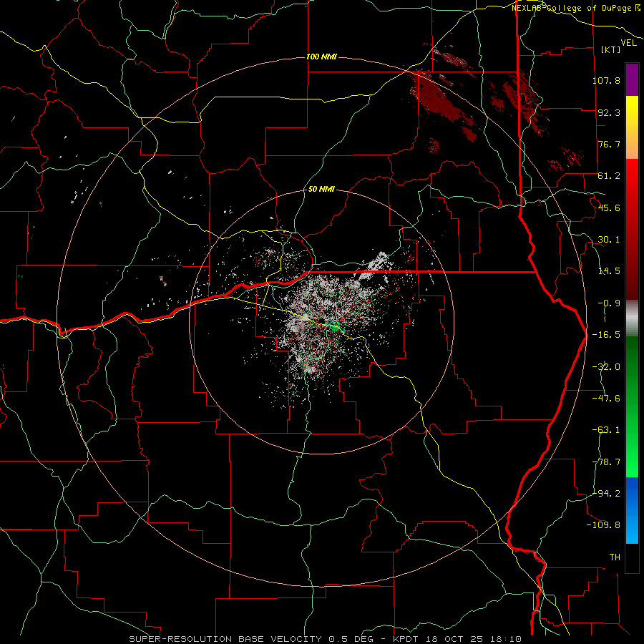644x644 pixels.
Task: Click the -63.1 velocity scale value
Action: click(606, 430)
